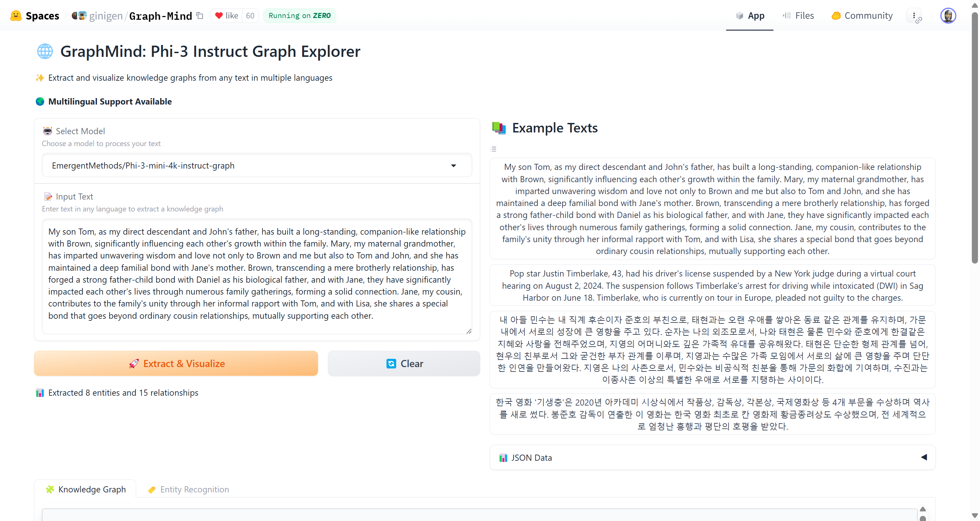Click the page scrollbar down arrow
The height and width of the screenshot is (521, 980).
(974, 516)
